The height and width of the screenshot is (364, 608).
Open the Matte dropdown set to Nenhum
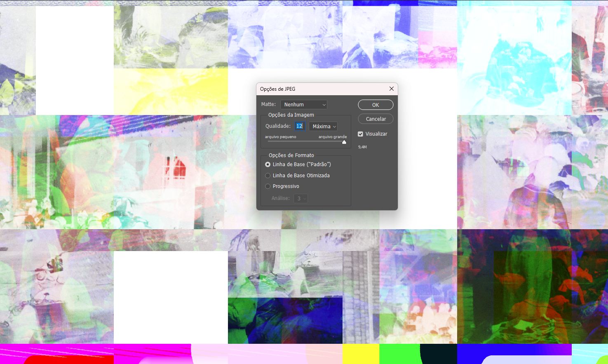pyautogui.click(x=304, y=105)
